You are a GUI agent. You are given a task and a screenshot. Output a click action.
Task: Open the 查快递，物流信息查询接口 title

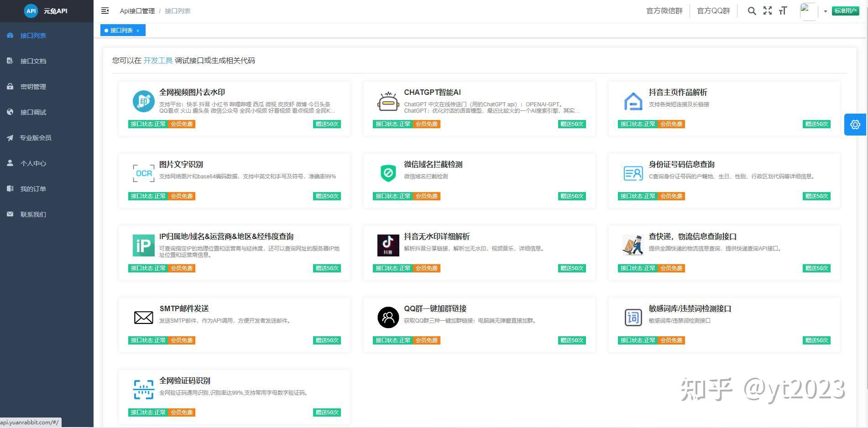(693, 237)
